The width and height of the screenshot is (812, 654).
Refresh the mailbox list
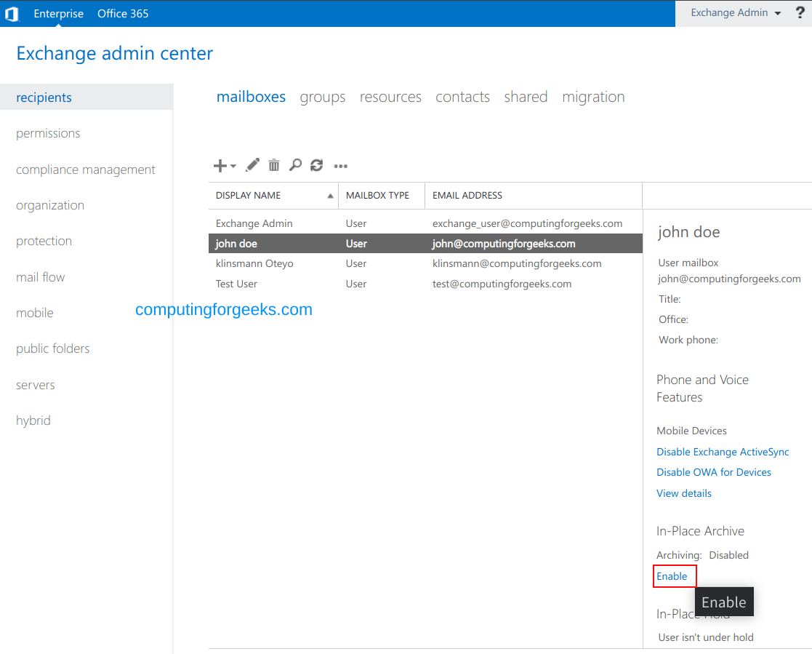pyautogui.click(x=316, y=165)
